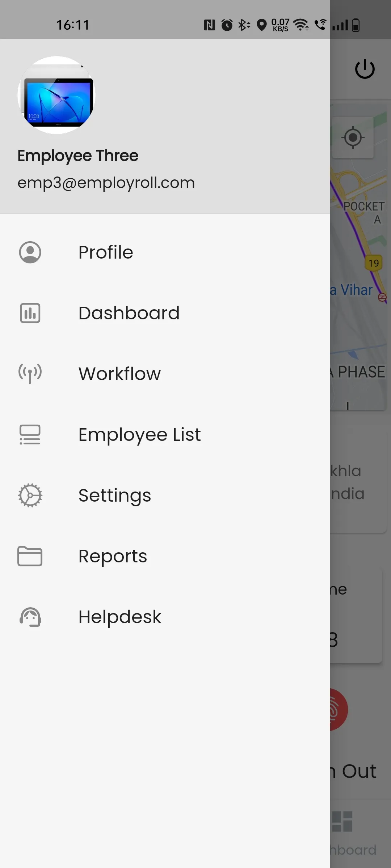This screenshot has width=391, height=868.
Task: Click the Settings gear icon
Action: click(x=30, y=495)
